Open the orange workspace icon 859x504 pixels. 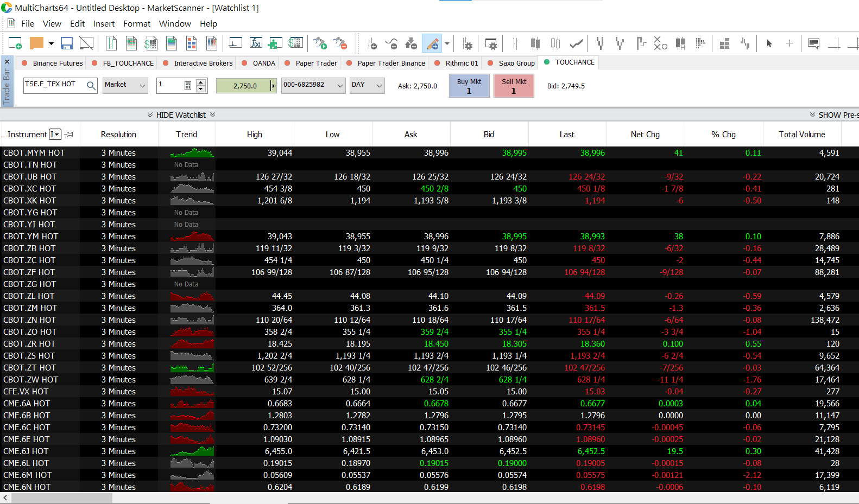click(x=37, y=43)
